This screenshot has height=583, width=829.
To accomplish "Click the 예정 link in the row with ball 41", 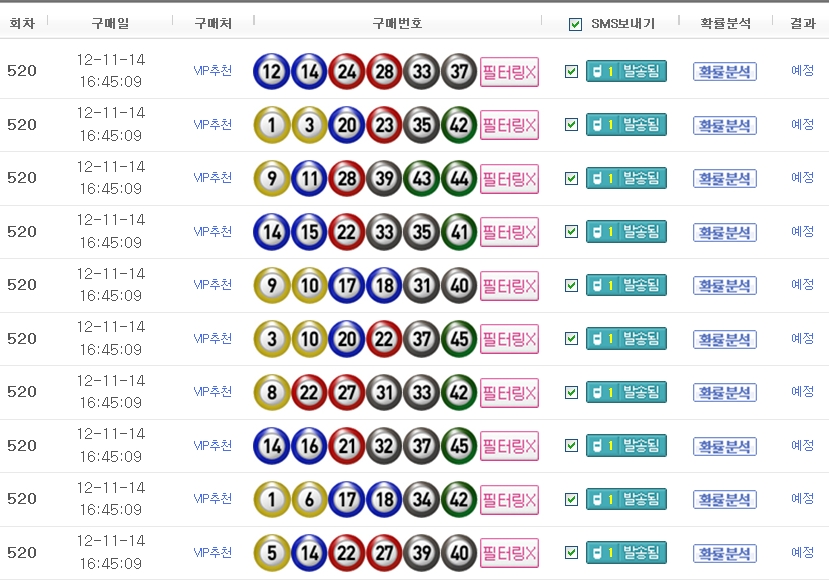I will (802, 231).
